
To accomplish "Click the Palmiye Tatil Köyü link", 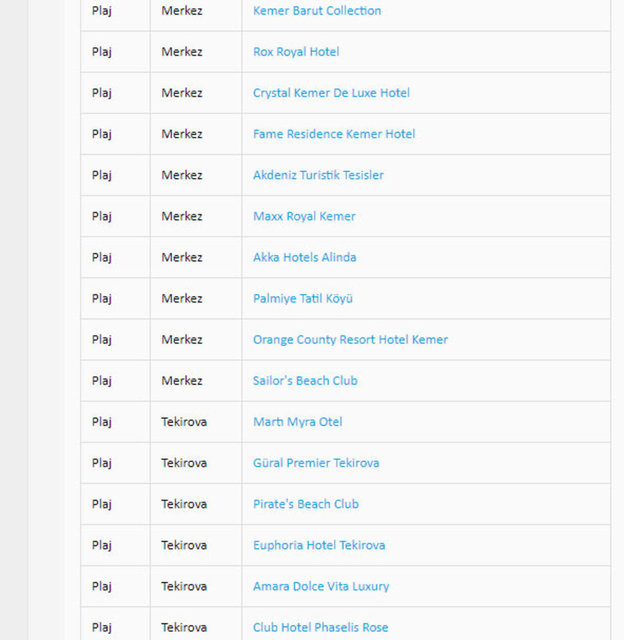I will [303, 298].
